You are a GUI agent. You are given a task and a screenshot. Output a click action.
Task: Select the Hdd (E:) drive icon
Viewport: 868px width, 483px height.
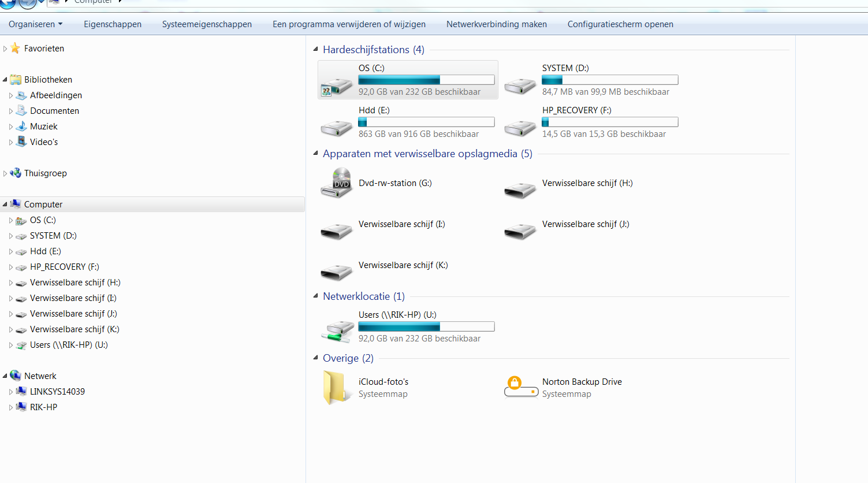pyautogui.click(x=337, y=128)
